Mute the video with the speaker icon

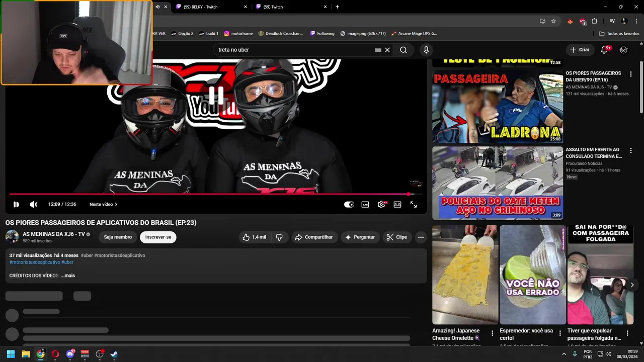[x=33, y=205]
